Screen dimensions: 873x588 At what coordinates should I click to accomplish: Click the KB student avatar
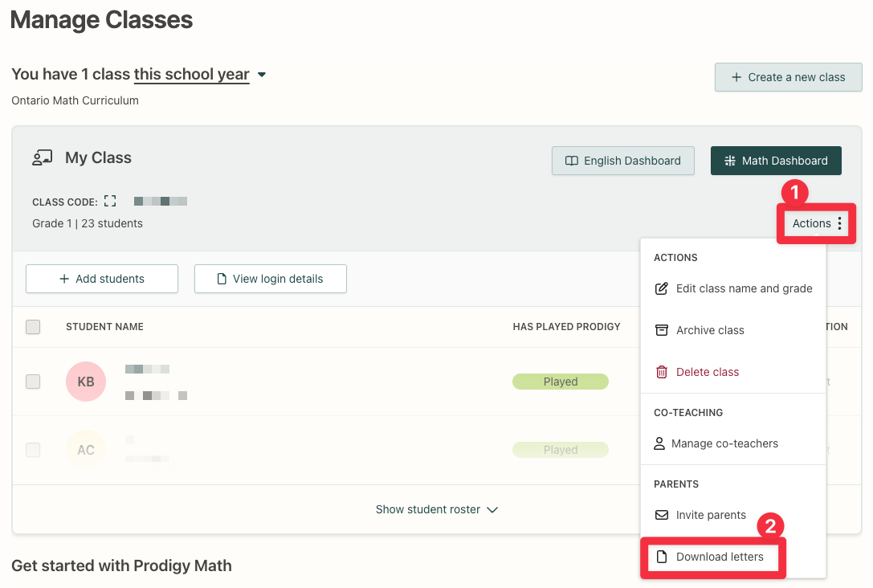coord(86,382)
